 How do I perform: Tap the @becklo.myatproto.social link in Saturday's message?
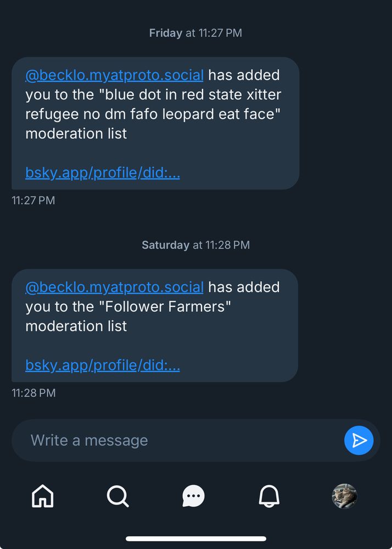point(114,287)
